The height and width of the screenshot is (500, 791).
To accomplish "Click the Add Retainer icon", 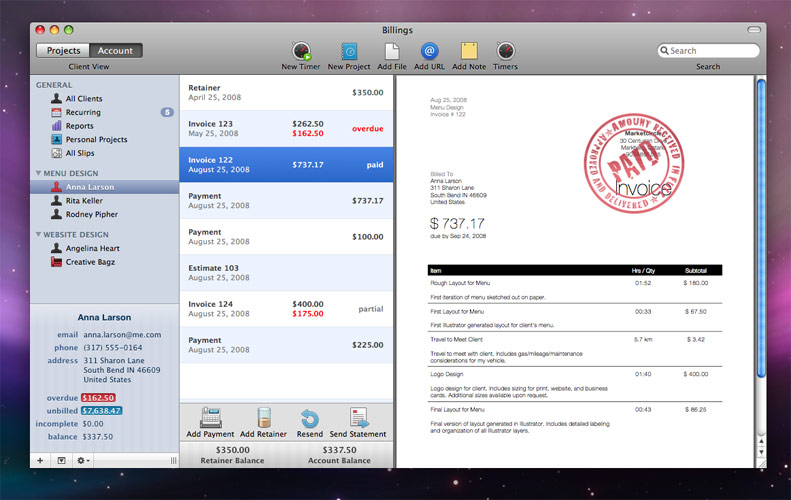I will click(264, 418).
